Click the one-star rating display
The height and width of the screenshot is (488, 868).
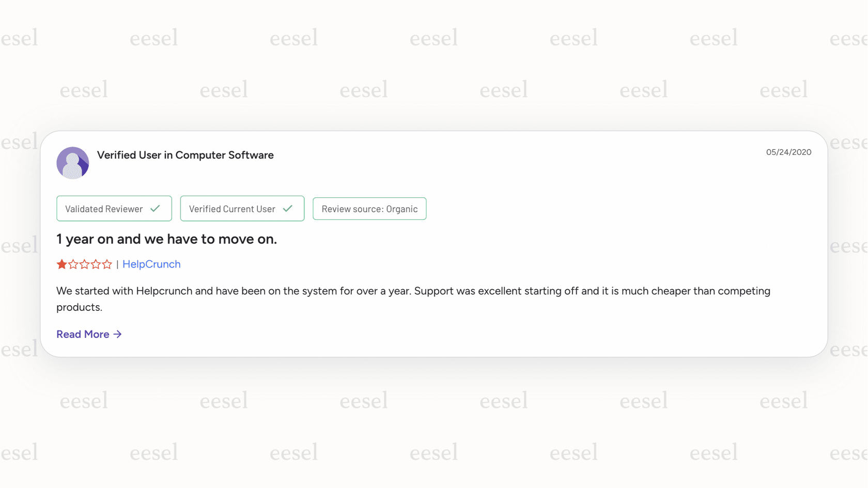(84, 264)
